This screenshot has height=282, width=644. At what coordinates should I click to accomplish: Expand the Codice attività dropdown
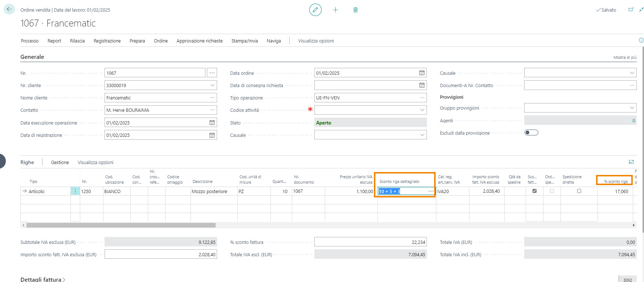pyautogui.click(x=422, y=110)
